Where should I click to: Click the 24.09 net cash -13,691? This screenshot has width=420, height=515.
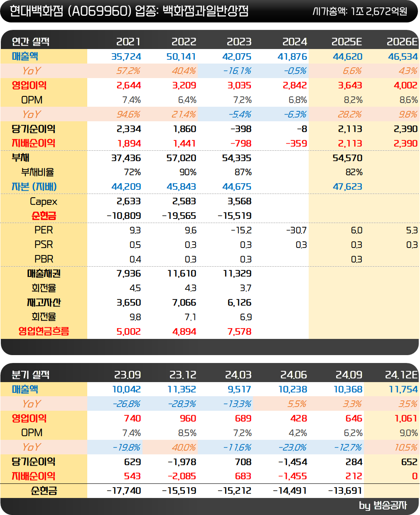(x=345, y=491)
